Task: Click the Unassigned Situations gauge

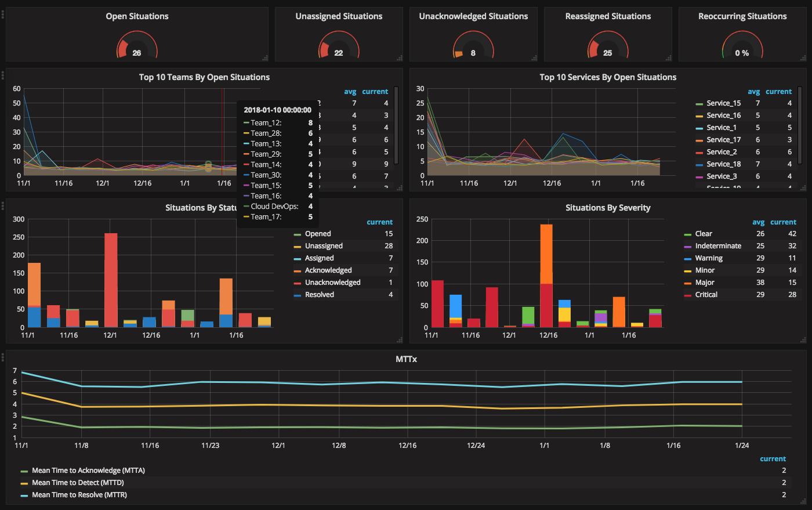Action: point(339,46)
